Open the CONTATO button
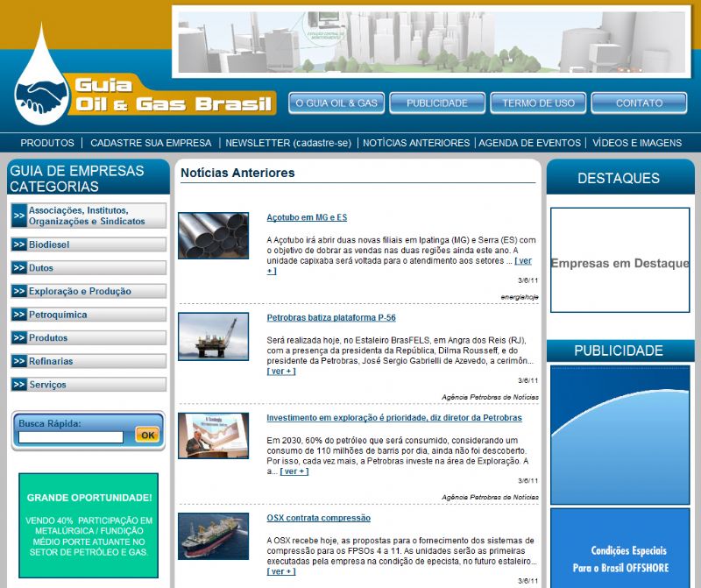Image resolution: width=701 pixels, height=588 pixels. [x=640, y=103]
